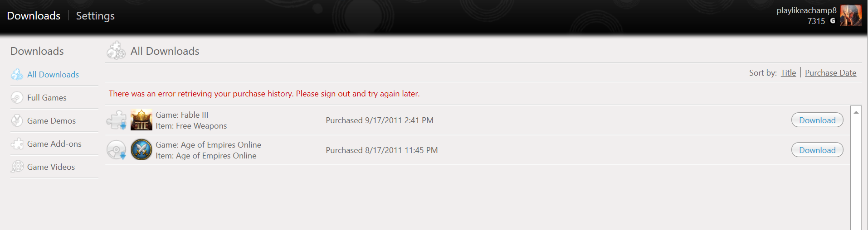Select Game Add-ons in the sidebar
Screen dimensions: 868x230
[x=54, y=144]
